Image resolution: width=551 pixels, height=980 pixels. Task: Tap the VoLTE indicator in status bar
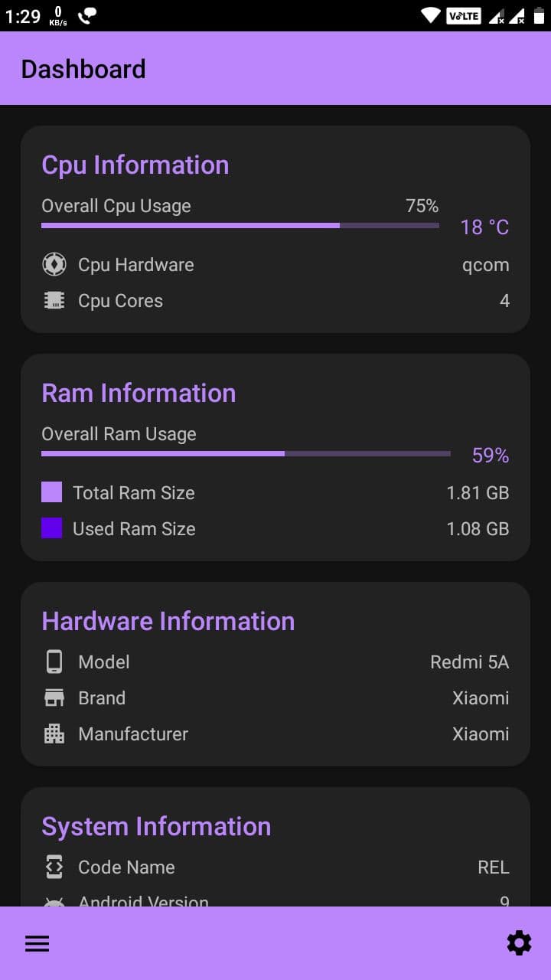[464, 15]
